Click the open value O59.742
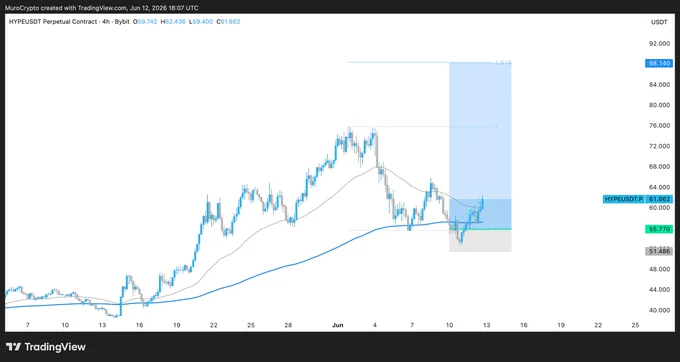680x362 pixels. click(145, 21)
